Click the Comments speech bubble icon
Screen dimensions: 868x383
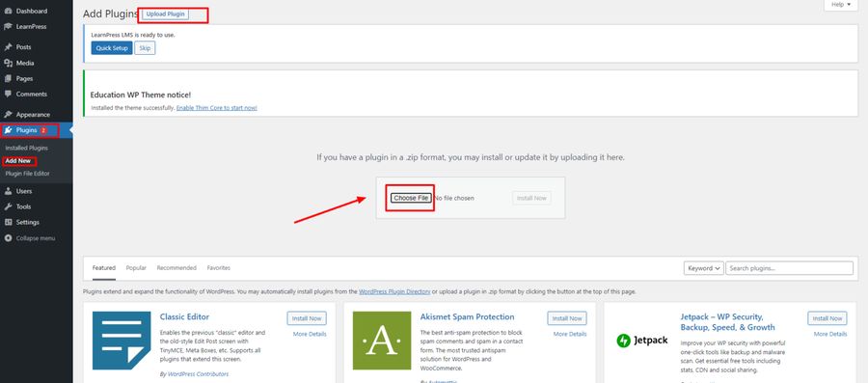click(9, 95)
